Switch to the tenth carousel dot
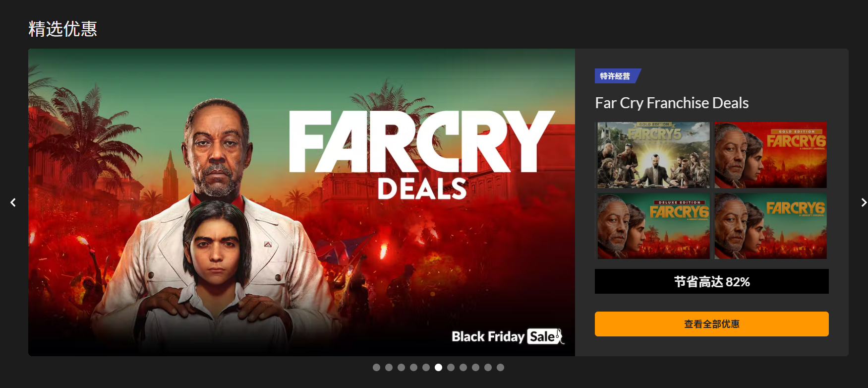Image resolution: width=868 pixels, height=388 pixels. pos(488,368)
